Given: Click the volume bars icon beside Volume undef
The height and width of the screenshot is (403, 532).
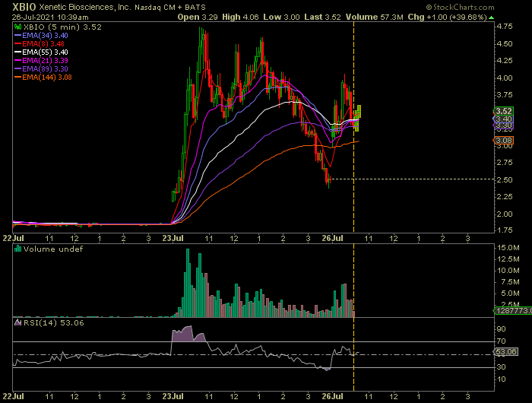Looking at the screenshot, I should [17, 249].
